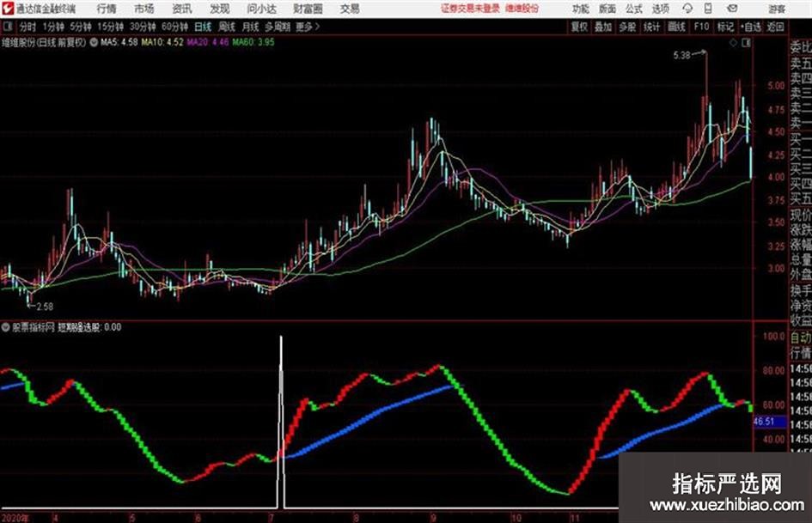Image resolution: width=812 pixels, height=523 pixels.
Task: Click the 标记 mark toolbar button
Action: tap(725, 27)
